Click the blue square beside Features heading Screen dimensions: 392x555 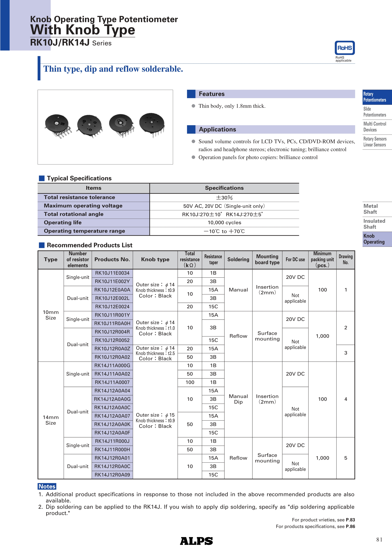[x=191, y=94]
